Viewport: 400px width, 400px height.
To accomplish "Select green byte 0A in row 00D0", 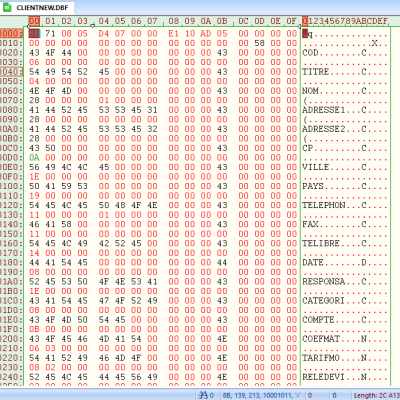I will (x=34, y=158).
